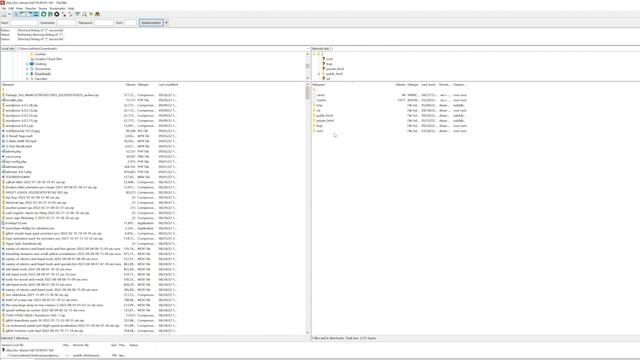The image size is (640, 360).
Task: Click the Port input field
Action: 130,23
